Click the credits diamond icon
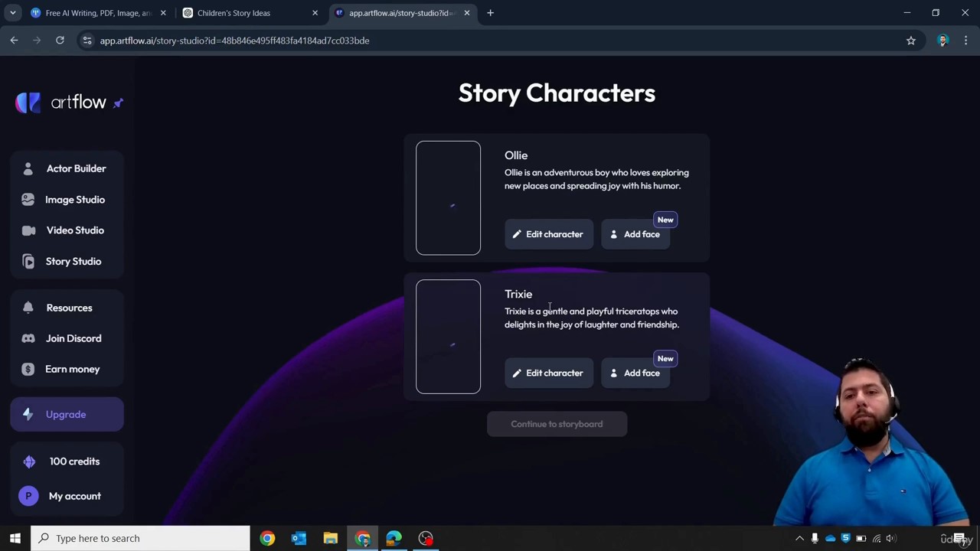 29,461
